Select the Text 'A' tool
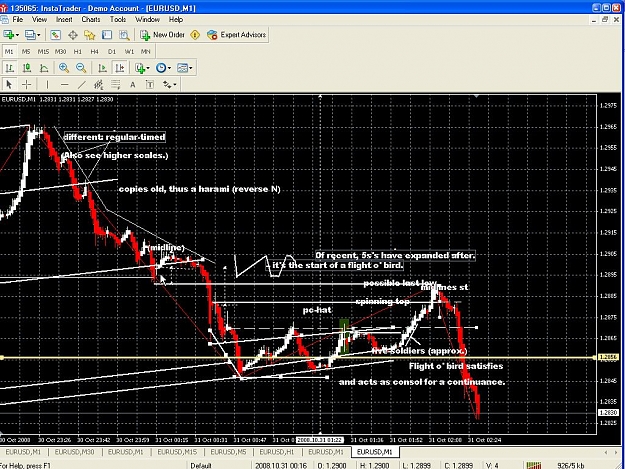The image size is (625, 469). click(132, 84)
